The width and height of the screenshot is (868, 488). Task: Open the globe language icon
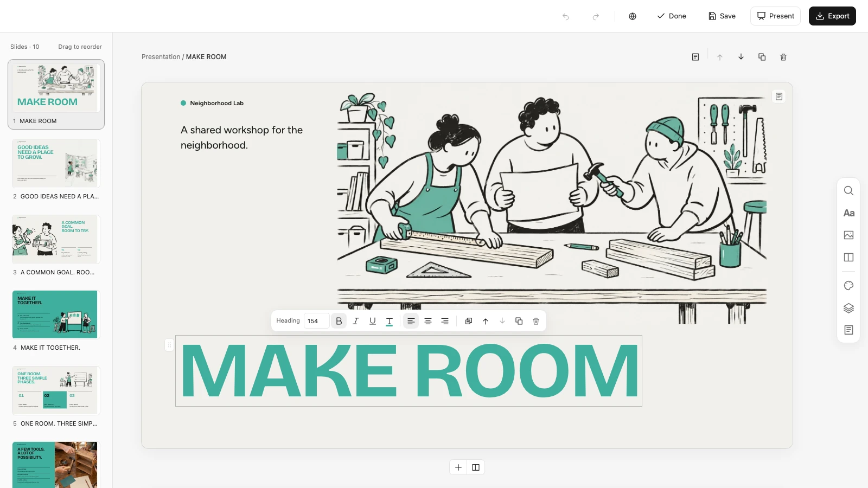pos(633,16)
